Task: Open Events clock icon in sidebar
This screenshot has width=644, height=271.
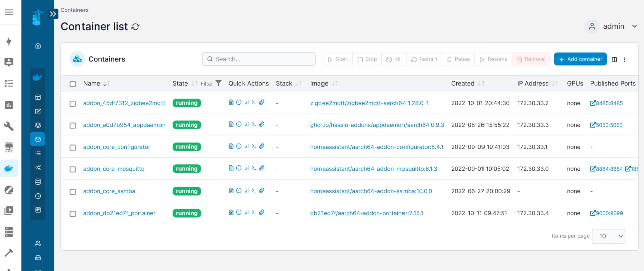Action: click(x=38, y=196)
